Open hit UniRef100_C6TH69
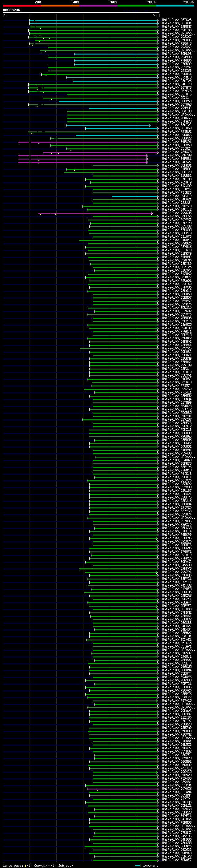Screen dimensions: 197x868 pos(176,128)
